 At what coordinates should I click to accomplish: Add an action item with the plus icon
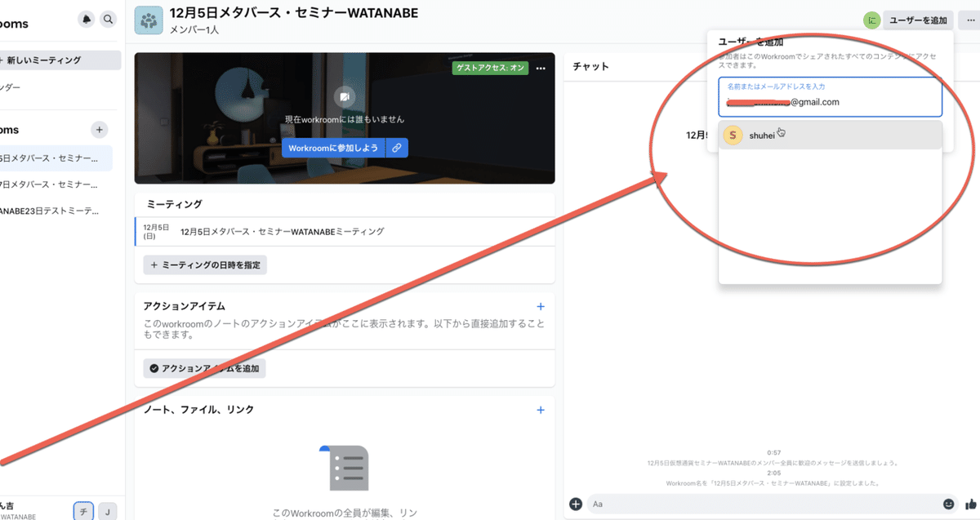pyautogui.click(x=541, y=306)
